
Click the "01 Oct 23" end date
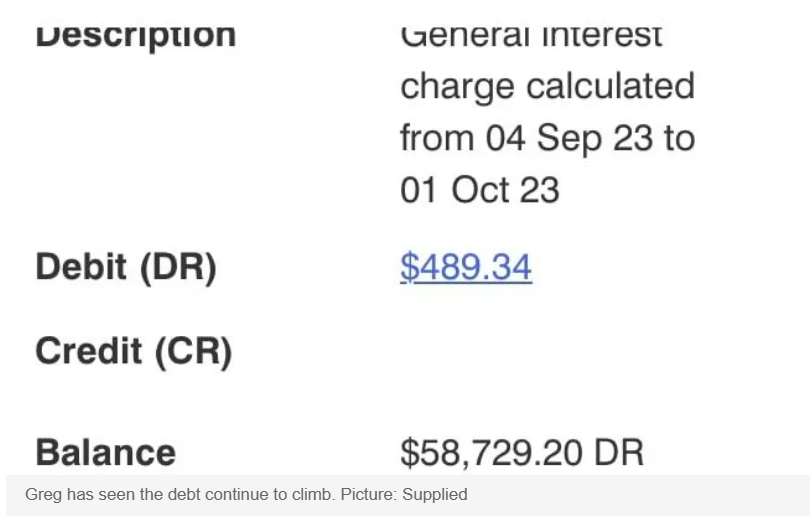coord(479,189)
